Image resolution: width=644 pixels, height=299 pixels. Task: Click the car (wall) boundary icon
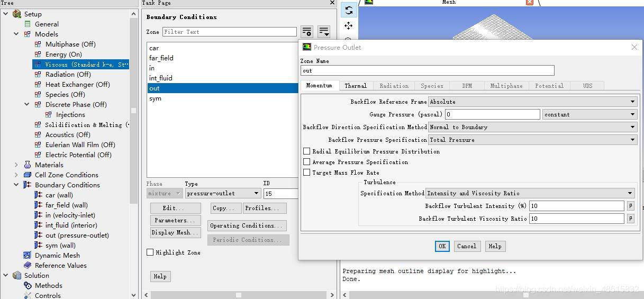[x=38, y=195]
